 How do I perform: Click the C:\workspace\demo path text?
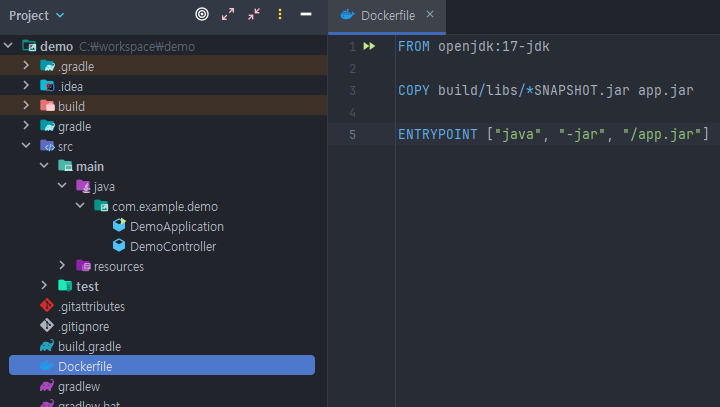tap(137, 46)
